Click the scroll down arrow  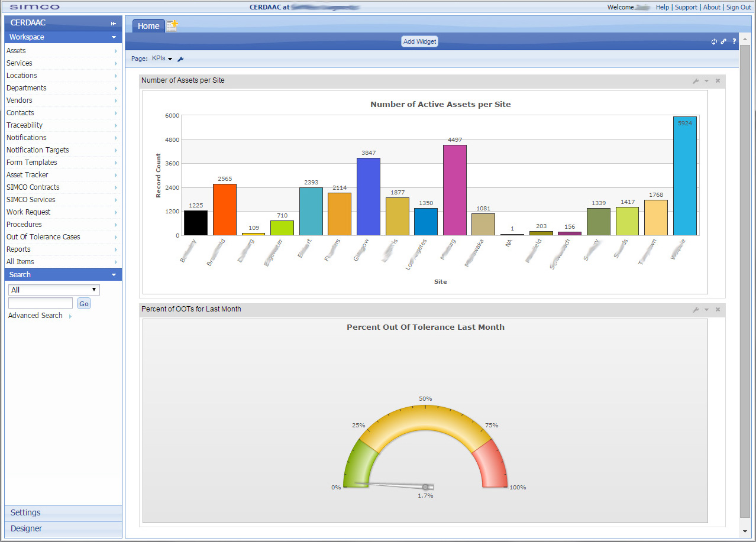click(745, 531)
